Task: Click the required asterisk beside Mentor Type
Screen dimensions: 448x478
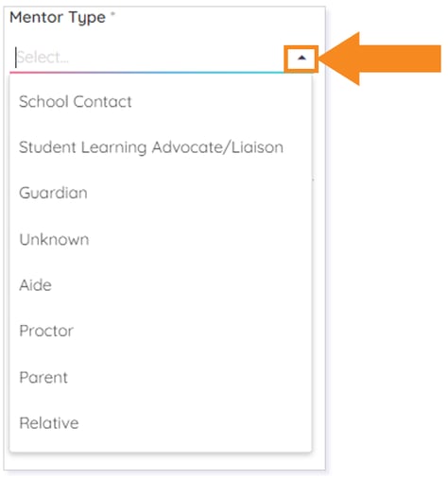Action: 112,14
